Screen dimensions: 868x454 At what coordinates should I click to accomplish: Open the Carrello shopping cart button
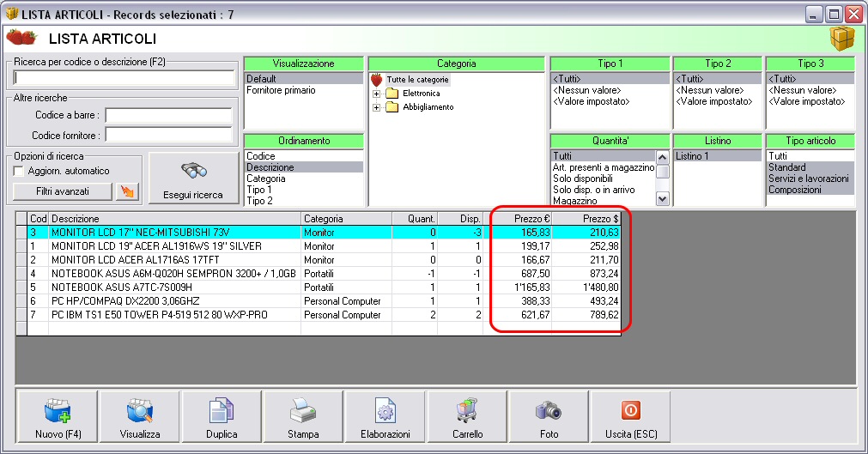pyautogui.click(x=467, y=416)
